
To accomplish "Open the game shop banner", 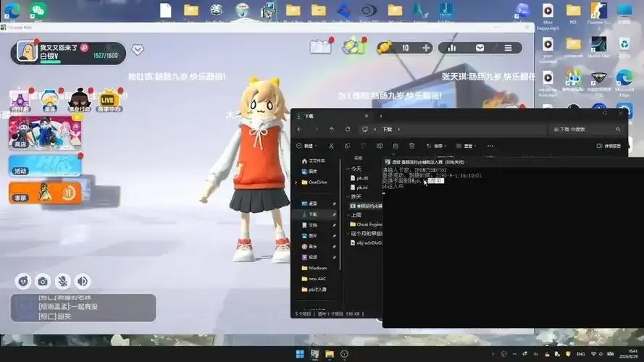I will coord(45,132).
